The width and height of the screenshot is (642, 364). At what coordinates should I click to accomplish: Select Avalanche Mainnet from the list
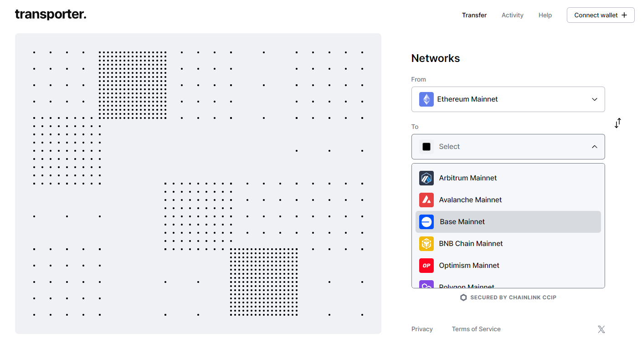coord(508,200)
